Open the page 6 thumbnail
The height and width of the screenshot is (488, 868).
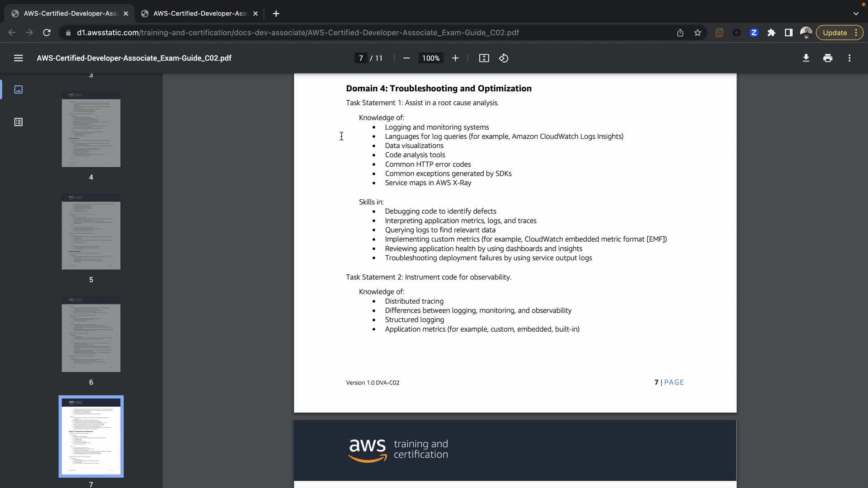91,334
